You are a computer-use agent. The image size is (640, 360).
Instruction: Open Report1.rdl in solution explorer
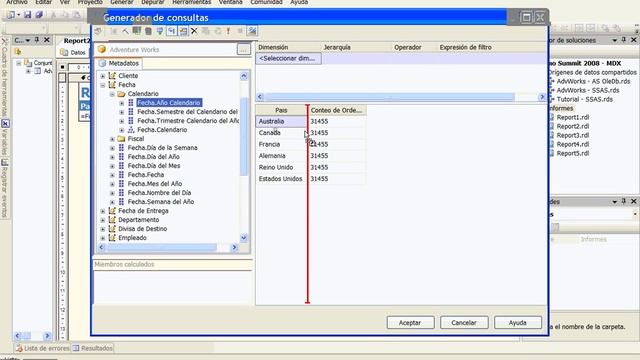coord(572,117)
